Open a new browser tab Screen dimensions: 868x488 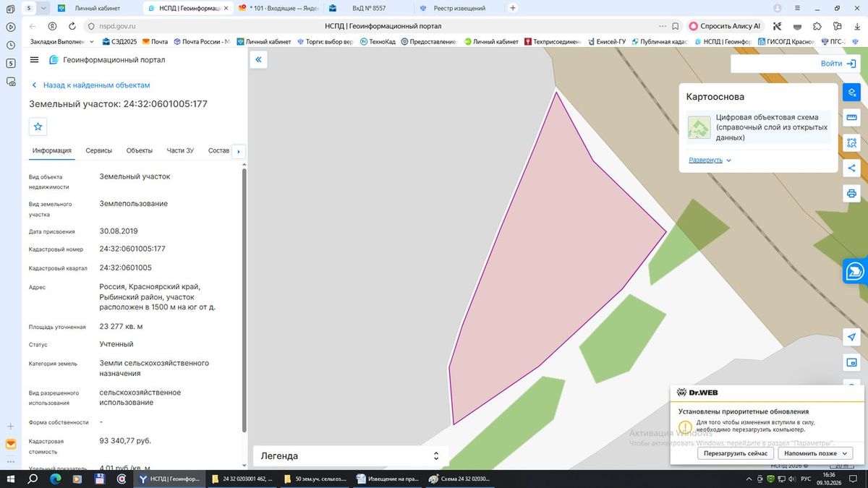click(x=513, y=8)
